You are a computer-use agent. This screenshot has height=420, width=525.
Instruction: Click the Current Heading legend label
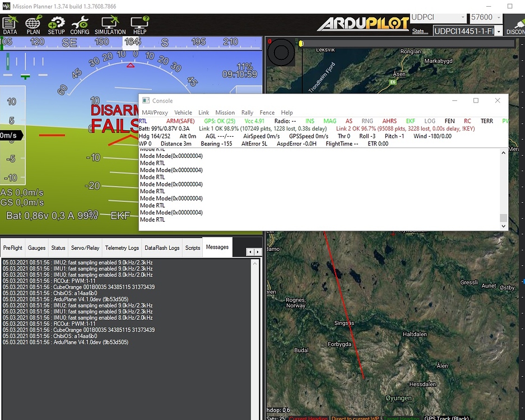[x=308, y=418]
